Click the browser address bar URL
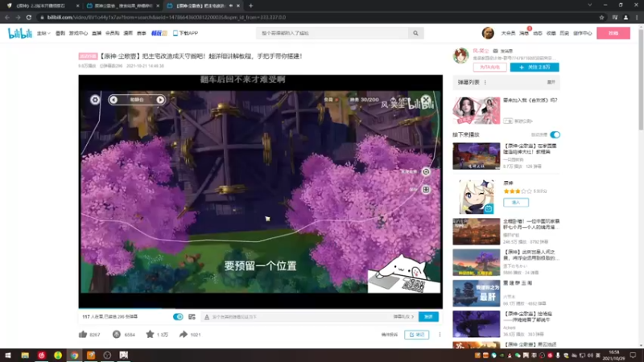The width and height of the screenshot is (644, 362). (167, 17)
